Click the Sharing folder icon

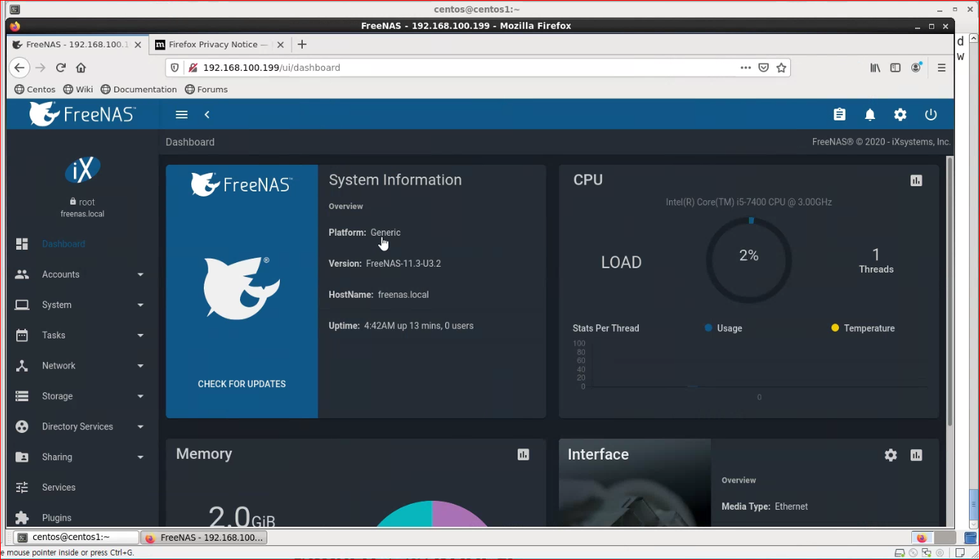click(x=22, y=457)
